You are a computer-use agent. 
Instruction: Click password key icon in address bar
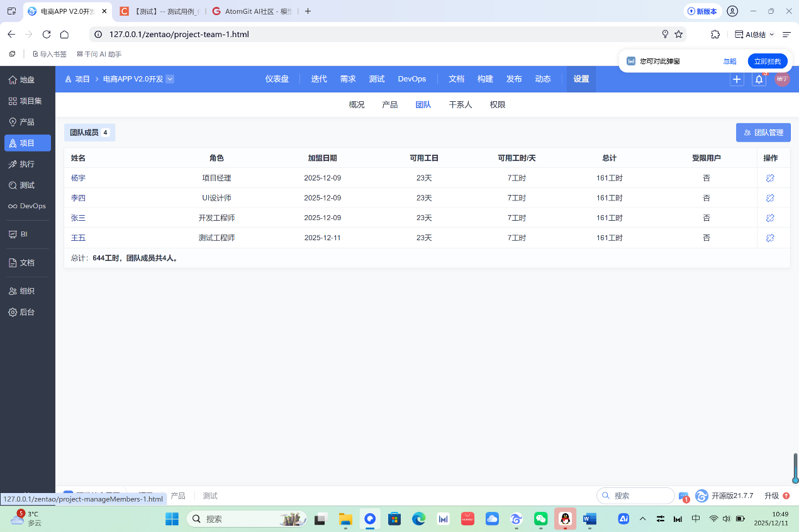point(665,35)
